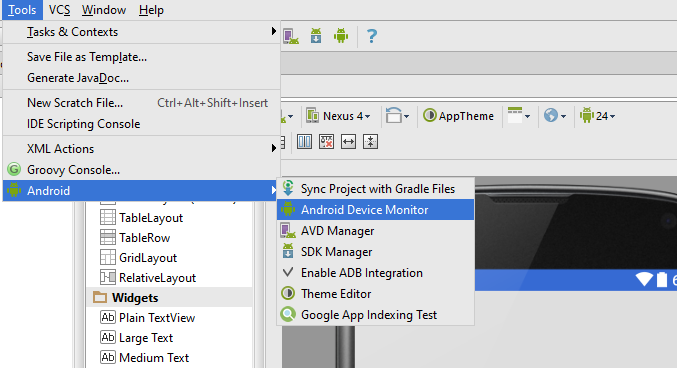Screen dimensions: 677x368
Task: Expand the XML Actions submenu
Action: (142, 149)
